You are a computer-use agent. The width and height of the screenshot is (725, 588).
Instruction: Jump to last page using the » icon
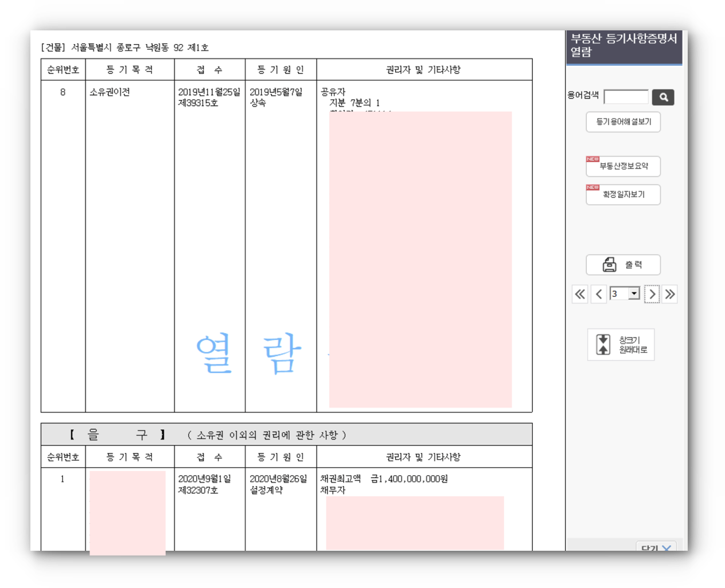click(x=669, y=294)
